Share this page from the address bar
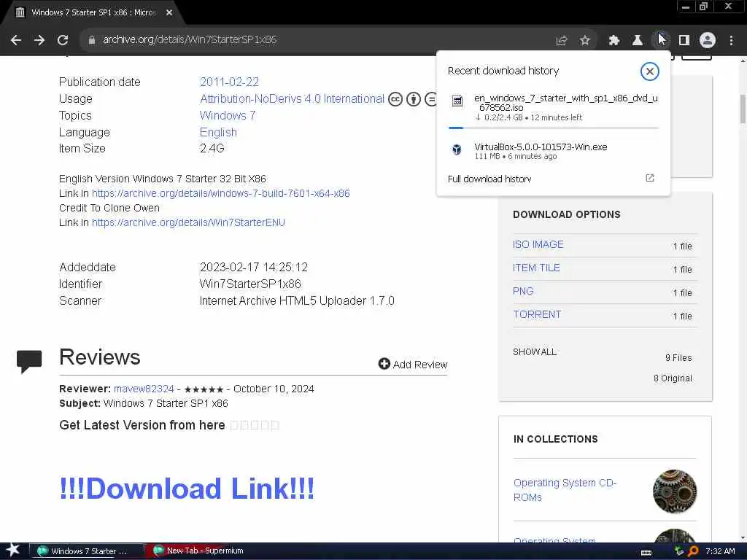This screenshot has height=560, width=747. coord(562,41)
